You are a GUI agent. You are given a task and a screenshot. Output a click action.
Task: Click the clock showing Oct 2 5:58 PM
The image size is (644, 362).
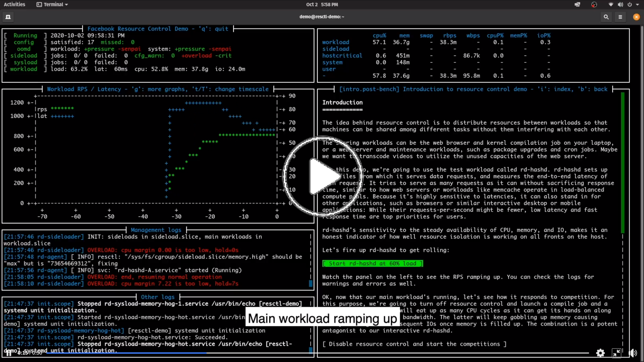click(322, 5)
